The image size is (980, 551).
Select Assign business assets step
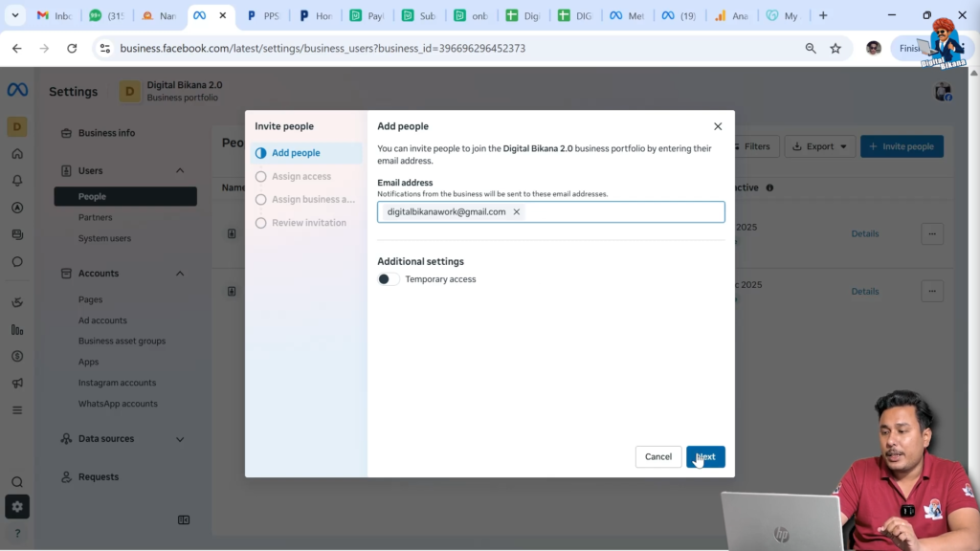tap(306, 199)
